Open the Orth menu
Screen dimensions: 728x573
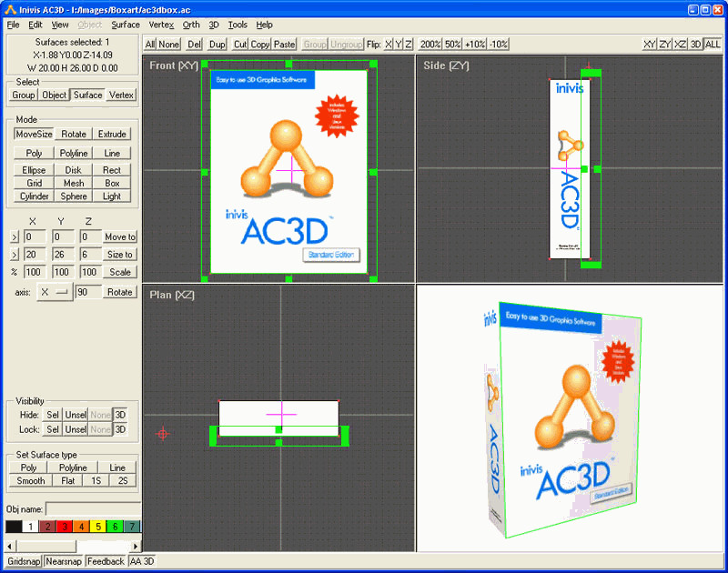tap(191, 25)
